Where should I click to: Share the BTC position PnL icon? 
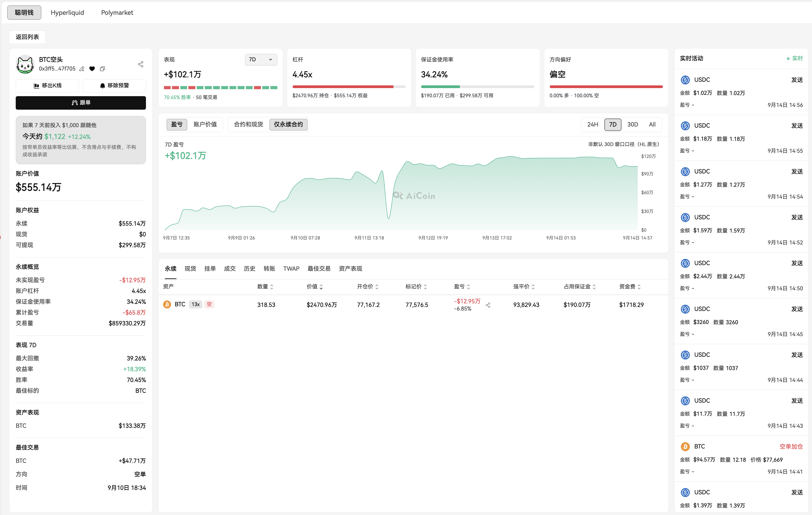coord(488,305)
